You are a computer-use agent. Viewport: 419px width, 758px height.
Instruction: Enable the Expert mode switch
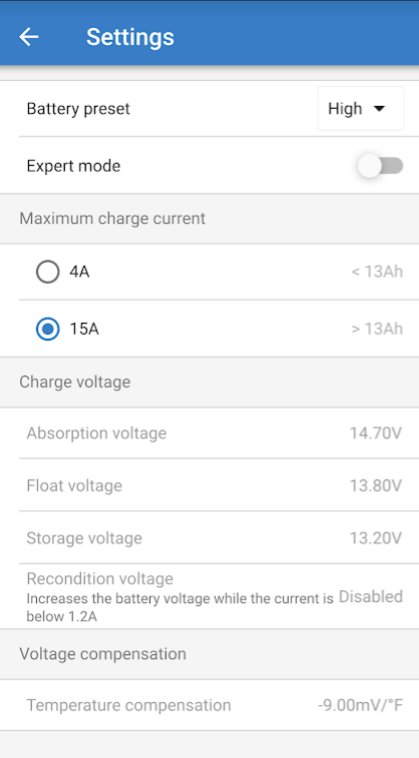point(380,166)
